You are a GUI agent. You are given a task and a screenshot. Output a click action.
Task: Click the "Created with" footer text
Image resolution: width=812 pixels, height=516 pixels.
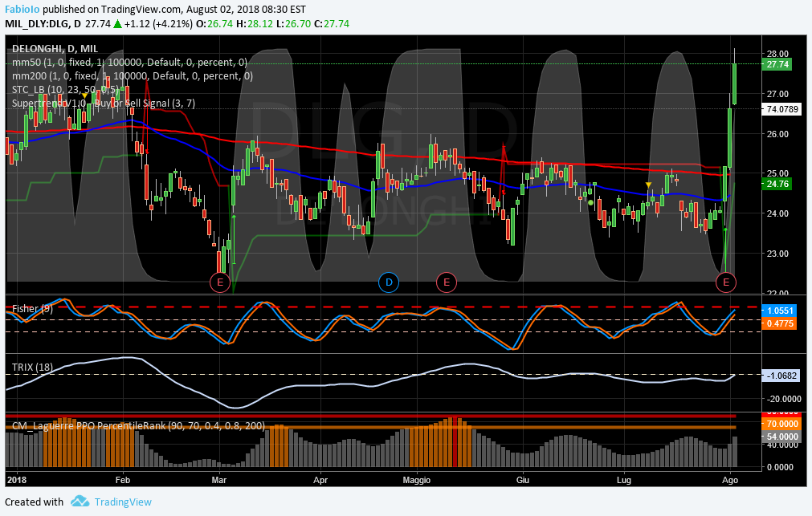pyautogui.click(x=35, y=502)
